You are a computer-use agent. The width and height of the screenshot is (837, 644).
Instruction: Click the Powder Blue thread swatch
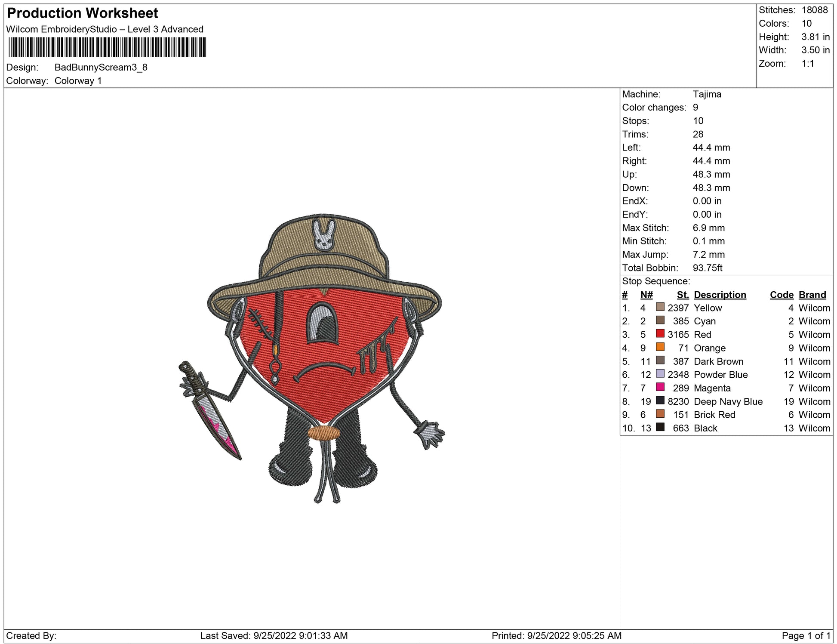tap(660, 373)
